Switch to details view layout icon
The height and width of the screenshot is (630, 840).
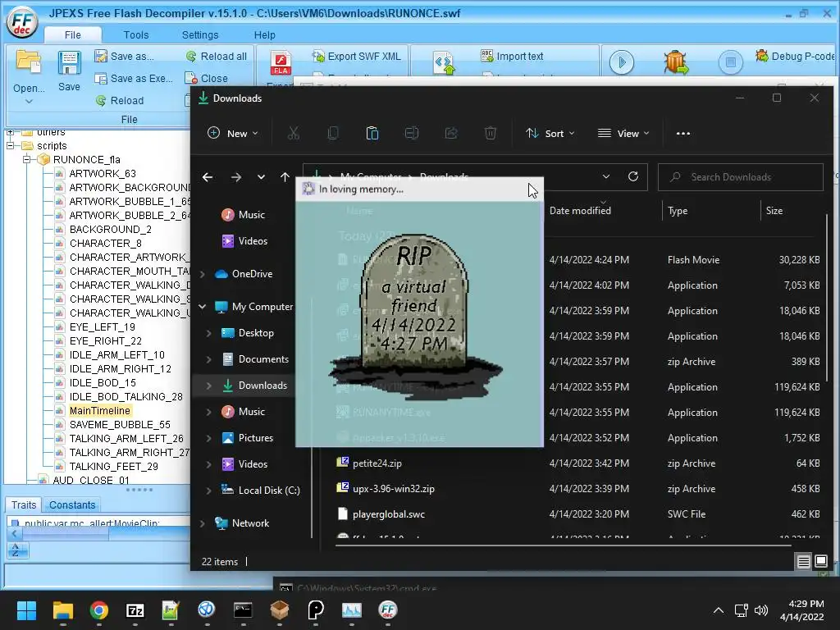pos(804,561)
